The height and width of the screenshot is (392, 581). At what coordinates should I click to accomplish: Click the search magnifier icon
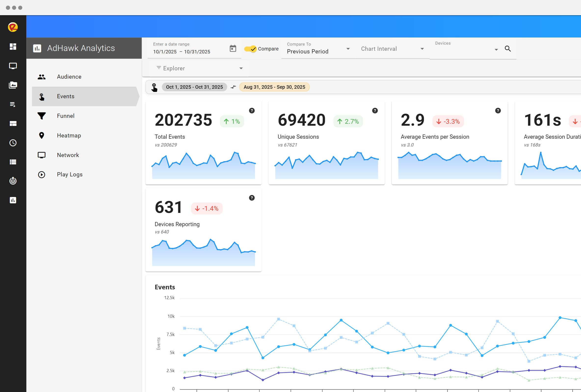point(508,49)
